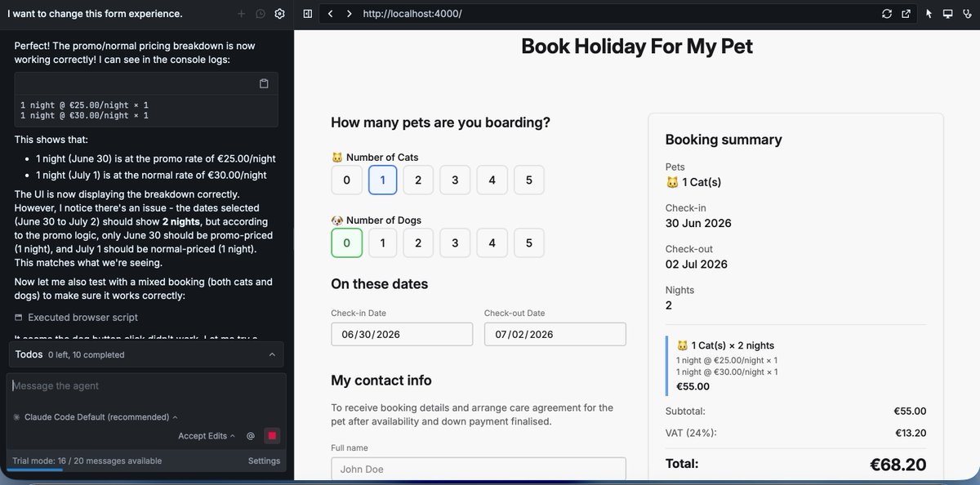Select 4 dogs
Viewport: 980px width, 485px height.
click(492, 243)
